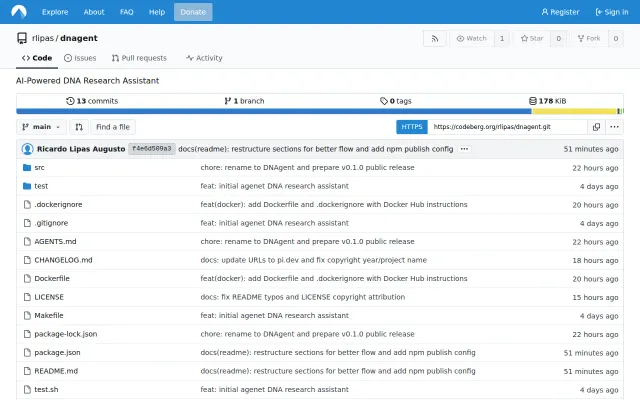This screenshot has height=400, width=640.
Task: Open the more clone options ellipsis
Action: pyautogui.click(x=614, y=127)
